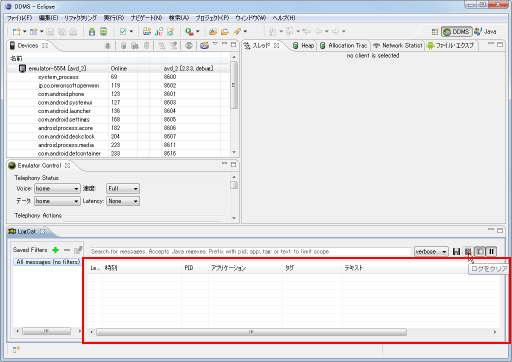Click the Open Task folder icon
Image resolution: width=512 pixels, height=362 pixels.
point(225,32)
